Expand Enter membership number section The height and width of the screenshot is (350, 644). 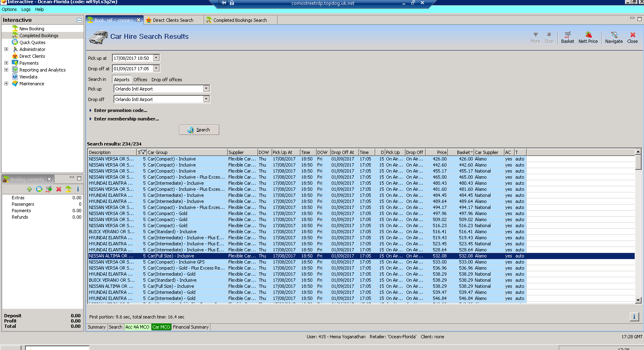[124, 119]
